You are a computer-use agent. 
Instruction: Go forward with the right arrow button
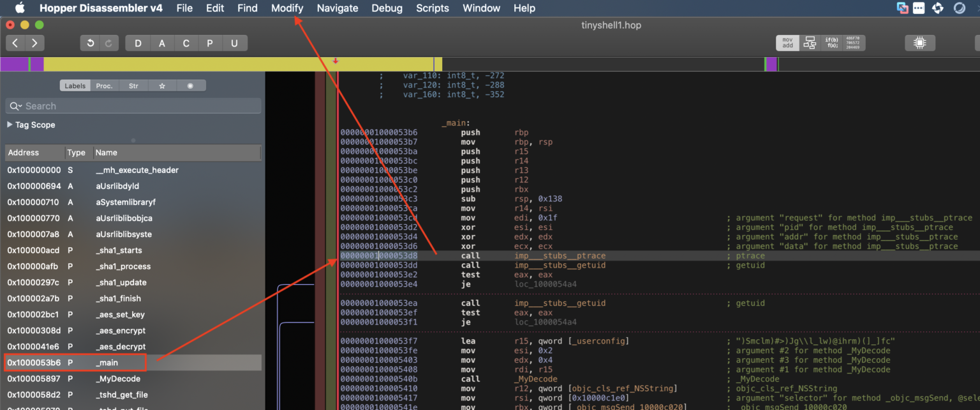click(34, 43)
